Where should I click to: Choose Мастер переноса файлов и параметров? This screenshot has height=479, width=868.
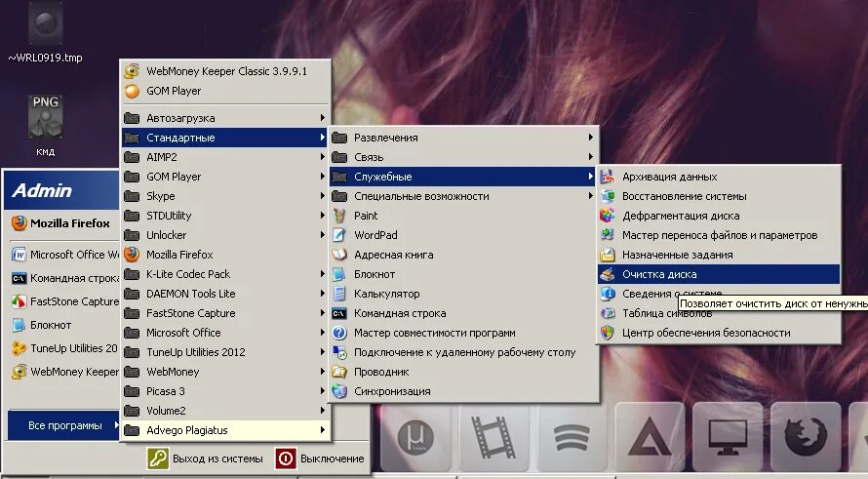(x=719, y=235)
